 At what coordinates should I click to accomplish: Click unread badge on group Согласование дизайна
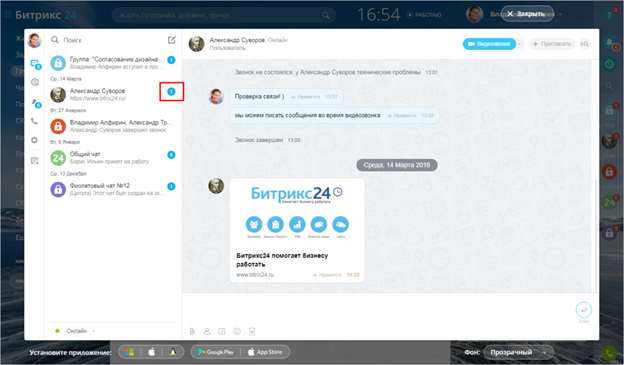coord(171,60)
